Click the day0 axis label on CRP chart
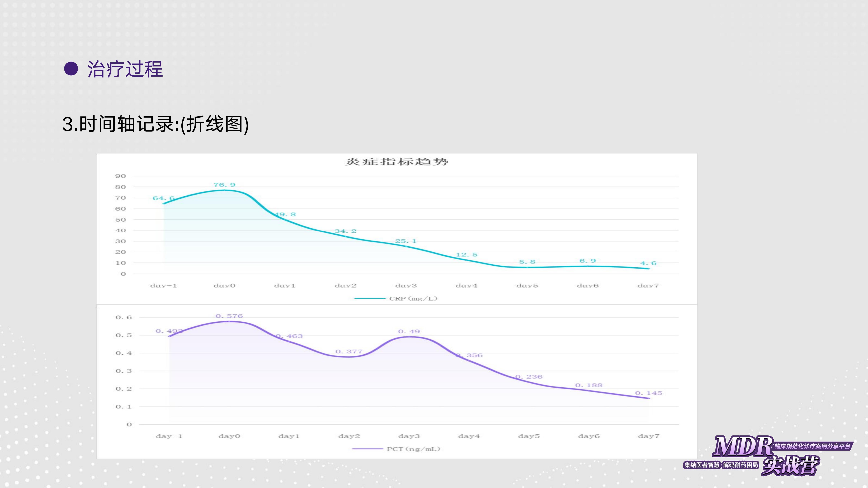The height and width of the screenshot is (488, 868). tap(224, 286)
